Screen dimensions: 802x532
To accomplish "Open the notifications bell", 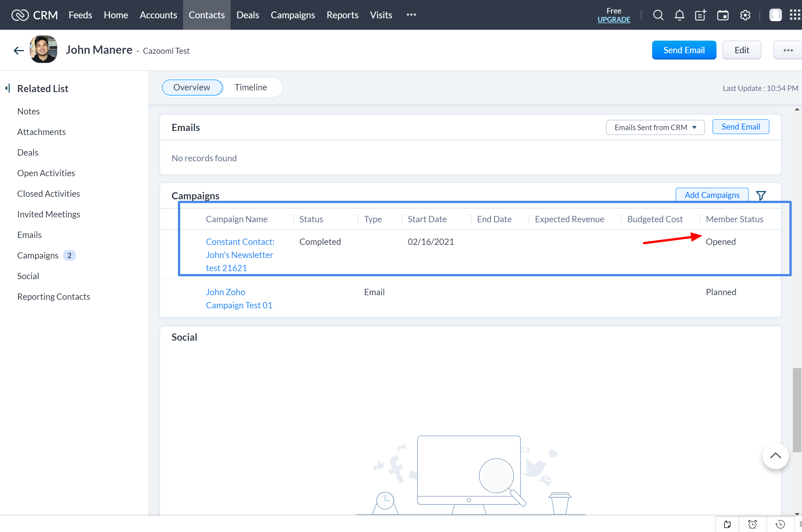I will (x=679, y=15).
